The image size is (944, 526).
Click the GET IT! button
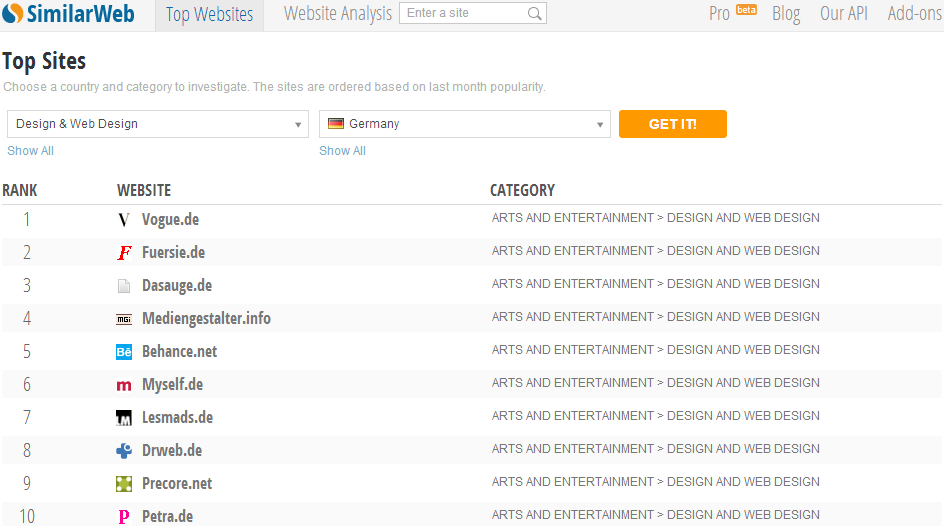click(672, 124)
